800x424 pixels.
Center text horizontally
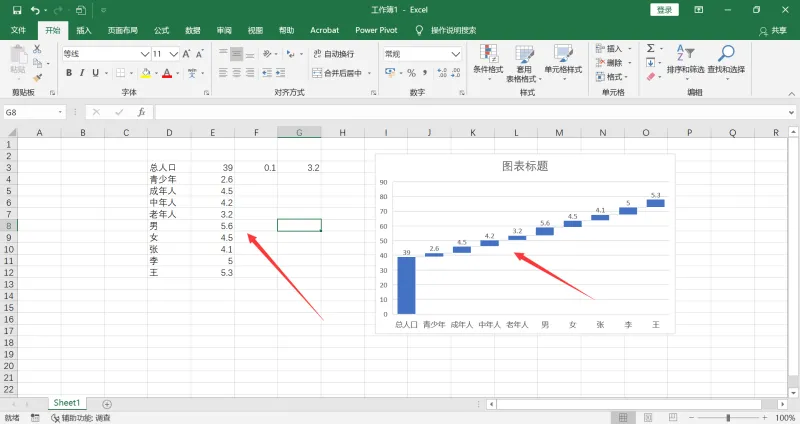pyautogui.click(x=236, y=73)
